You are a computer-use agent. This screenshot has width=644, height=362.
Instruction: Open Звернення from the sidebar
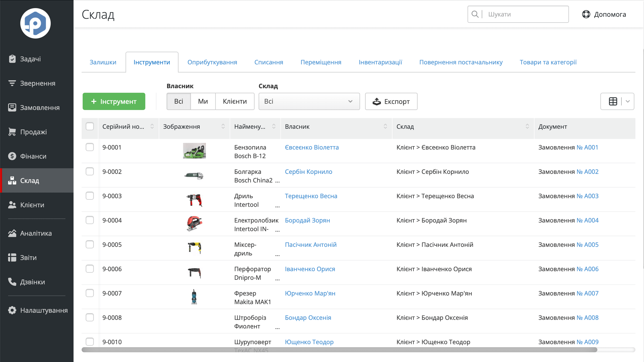[x=37, y=83]
